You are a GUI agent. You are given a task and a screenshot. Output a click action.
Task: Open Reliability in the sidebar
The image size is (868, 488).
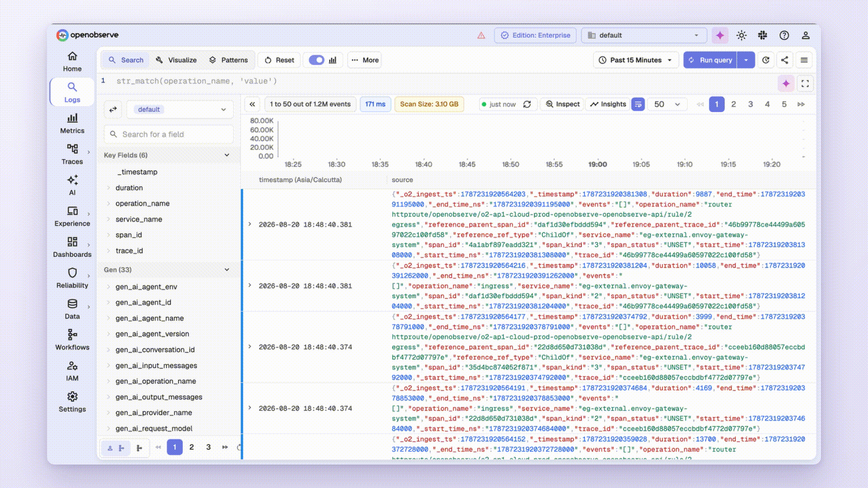(x=72, y=278)
